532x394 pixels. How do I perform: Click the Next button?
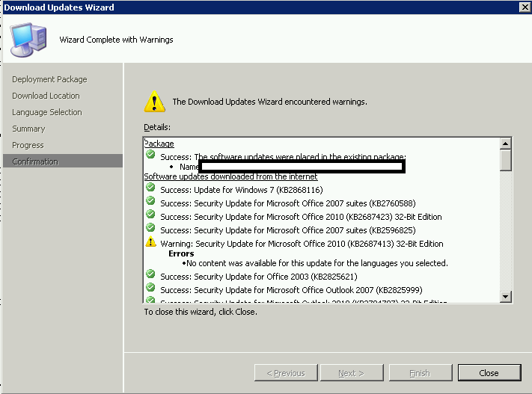click(352, 373)
